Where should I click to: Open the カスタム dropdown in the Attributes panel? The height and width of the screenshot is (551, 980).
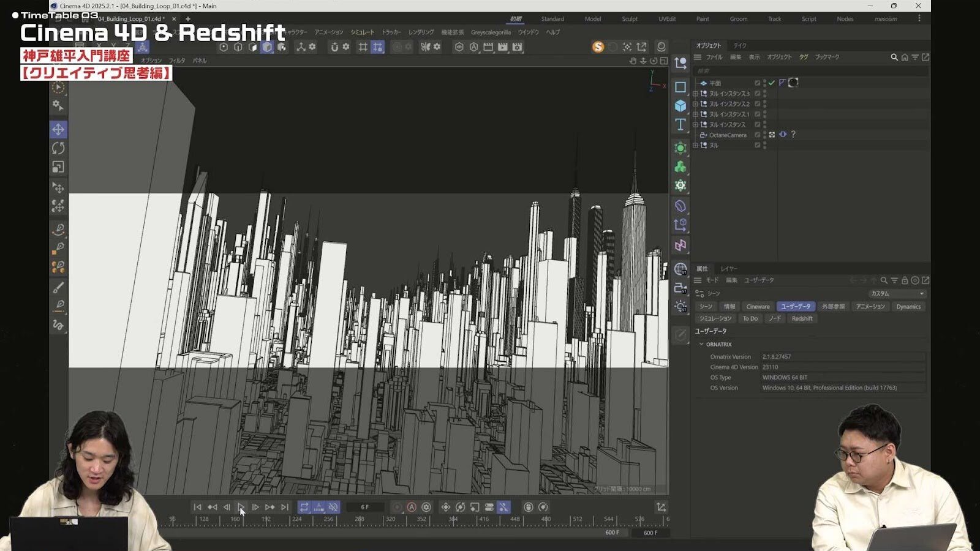(896, 294)
